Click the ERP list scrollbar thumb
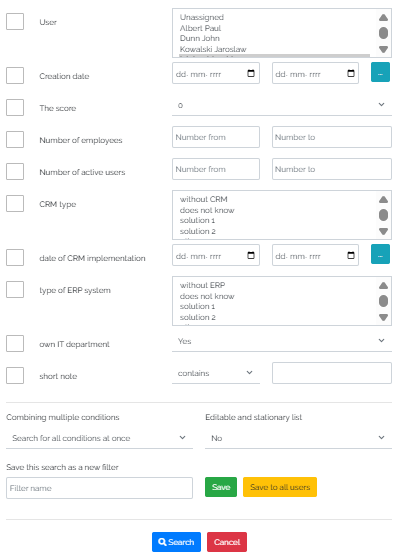396x558 pixels. click(x=383, y=301)
